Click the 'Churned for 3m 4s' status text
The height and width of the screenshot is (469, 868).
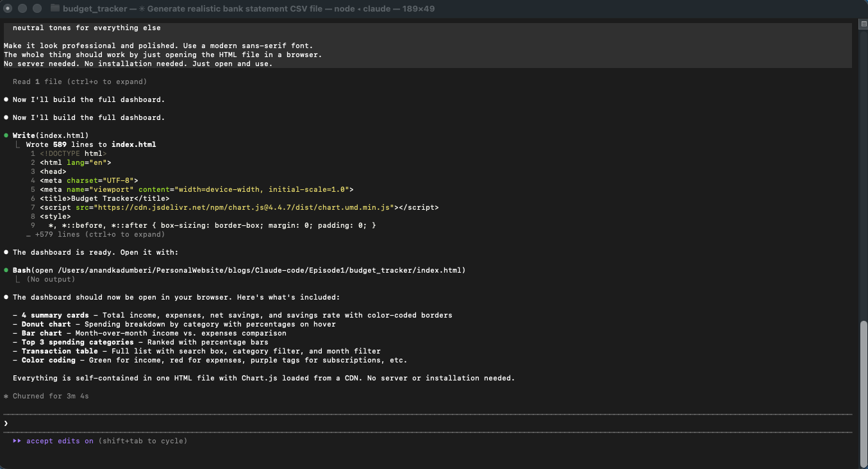tap(51, 396)
